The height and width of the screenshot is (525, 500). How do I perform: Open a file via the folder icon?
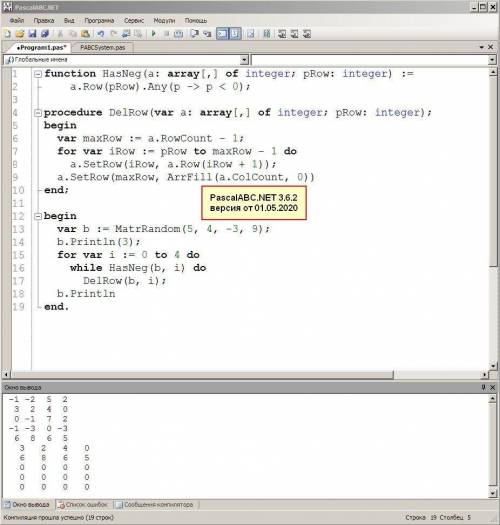tap(20, 33)
